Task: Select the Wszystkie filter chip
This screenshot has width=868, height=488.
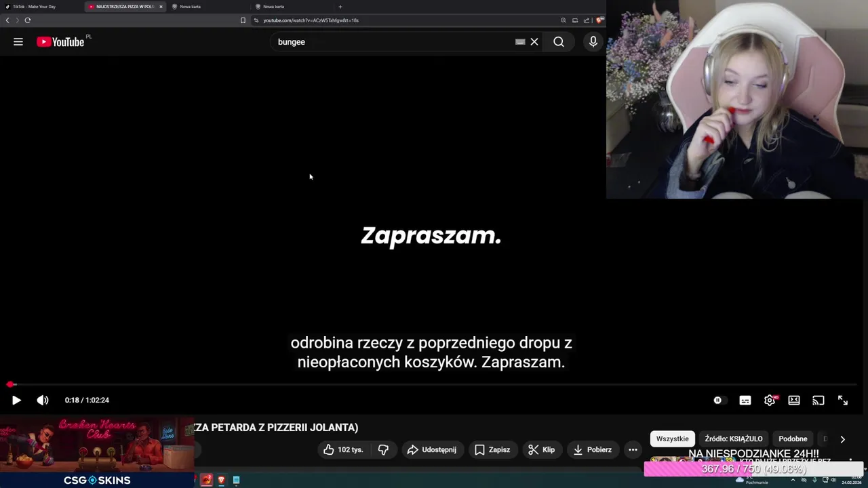Action: click(673, 439)
